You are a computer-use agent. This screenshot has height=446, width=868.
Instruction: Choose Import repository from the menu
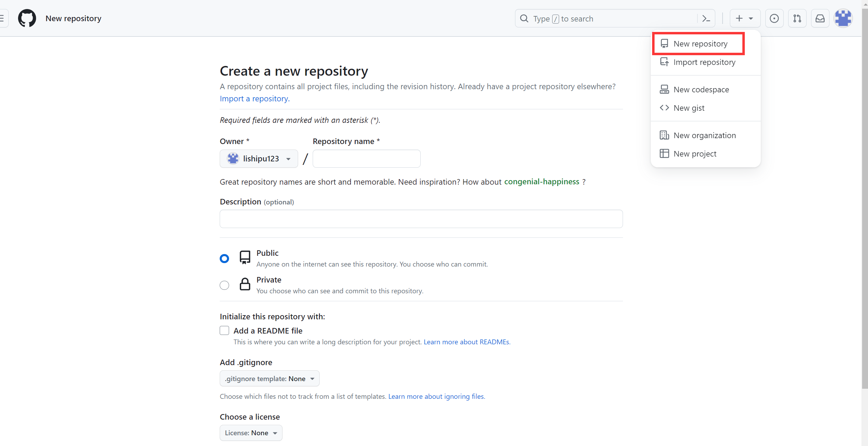point(704,62)
